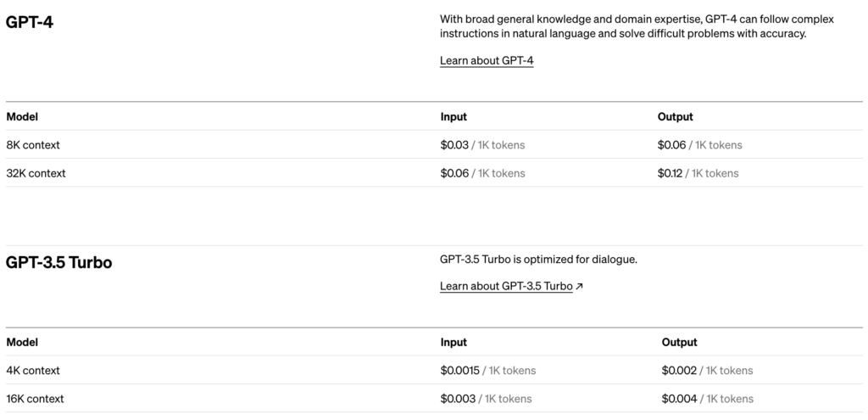Click the Input column header in GPT-4 table

click(453, 117)
